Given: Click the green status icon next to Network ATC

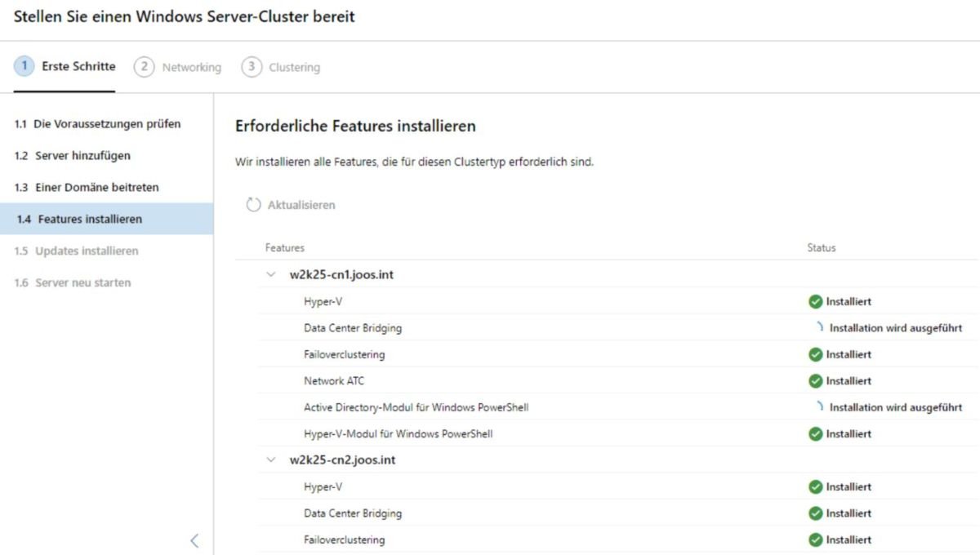Looking at the screenshot, I should click(x=815, y=380).
